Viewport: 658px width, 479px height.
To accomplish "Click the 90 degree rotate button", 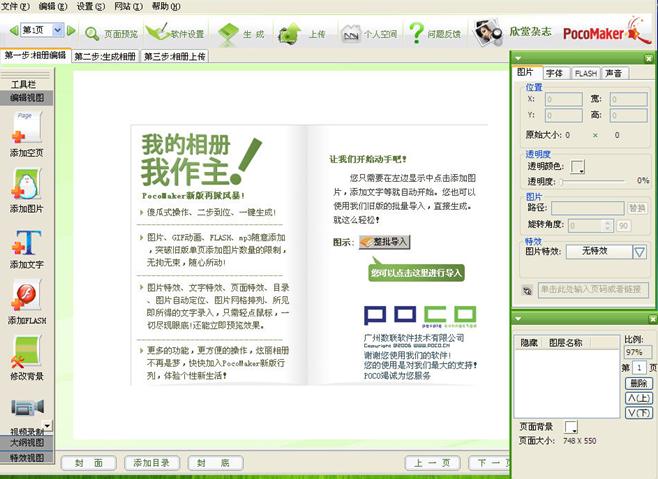I will [624, 226].
